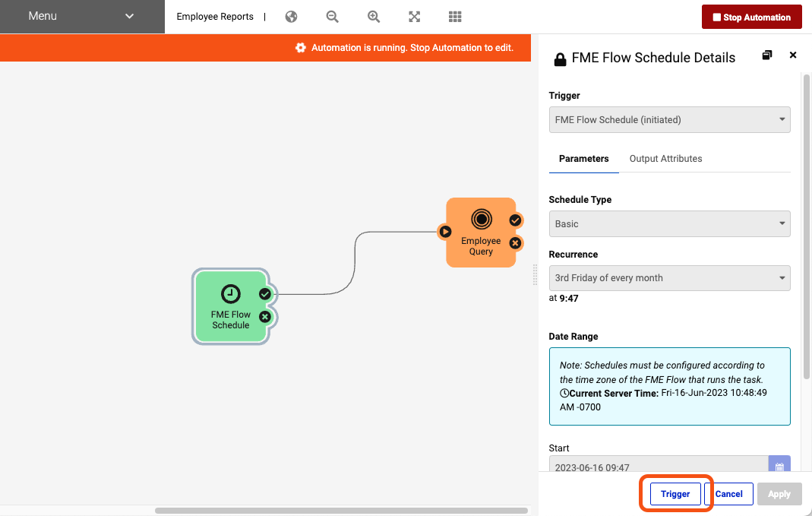Zoom in the automation canvas
The width and height of the screenshot is (812, 516).
[374, 17]
